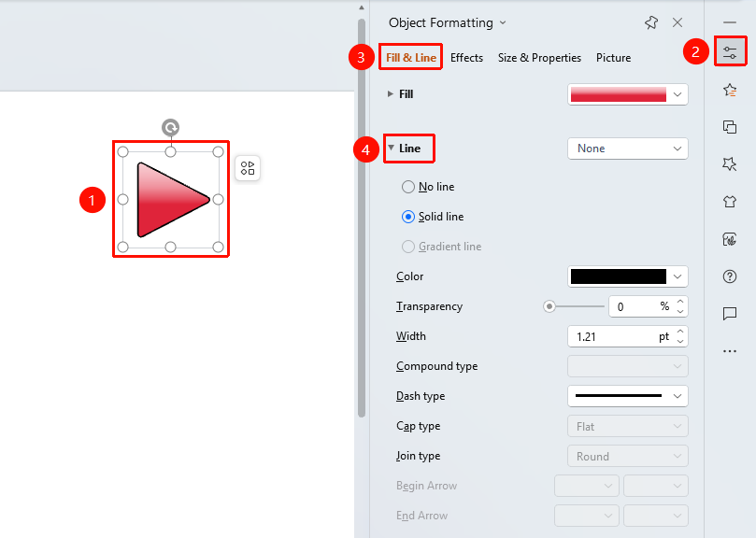Click the Width value field
Screen dimensions: 756x538
622,336
